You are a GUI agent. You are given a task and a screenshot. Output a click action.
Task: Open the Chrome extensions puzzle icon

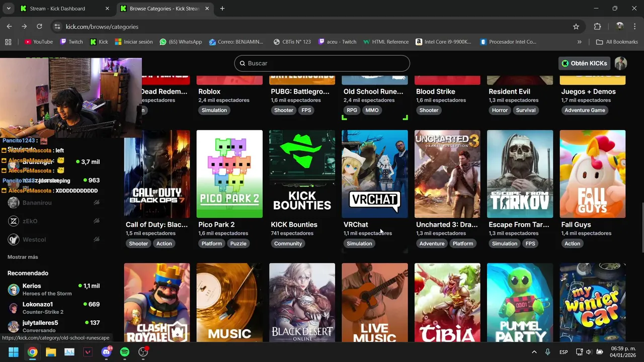597,27
